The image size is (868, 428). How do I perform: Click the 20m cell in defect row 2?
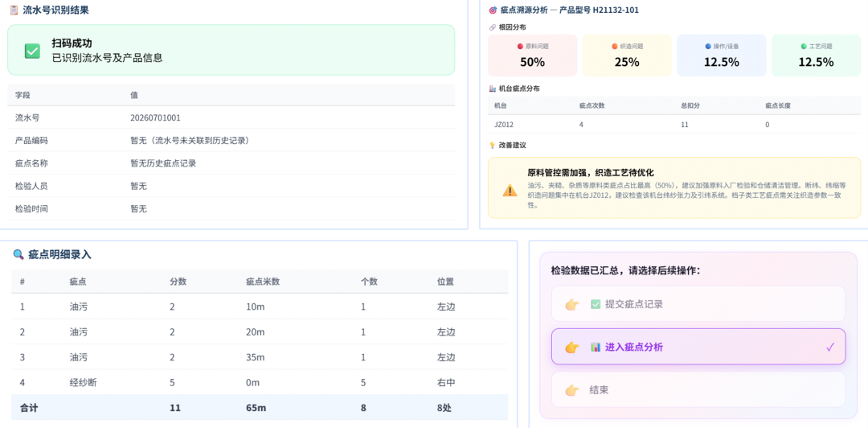click(x=256, y=332)
